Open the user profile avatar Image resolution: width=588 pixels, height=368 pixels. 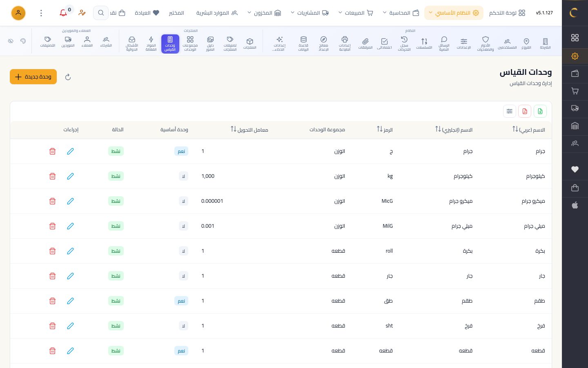pyautogui.click(x=18, y=13)
